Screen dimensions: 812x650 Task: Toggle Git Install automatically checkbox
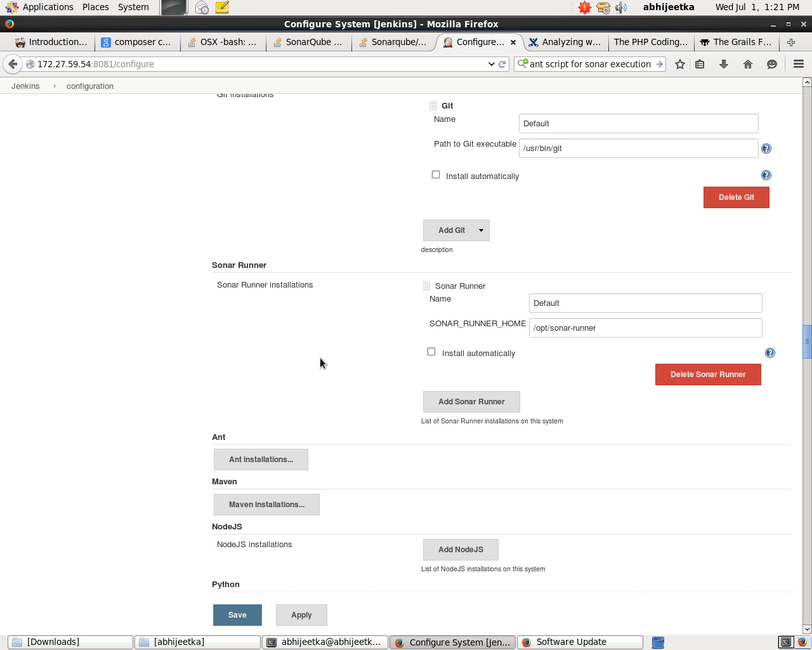point(436,175)
